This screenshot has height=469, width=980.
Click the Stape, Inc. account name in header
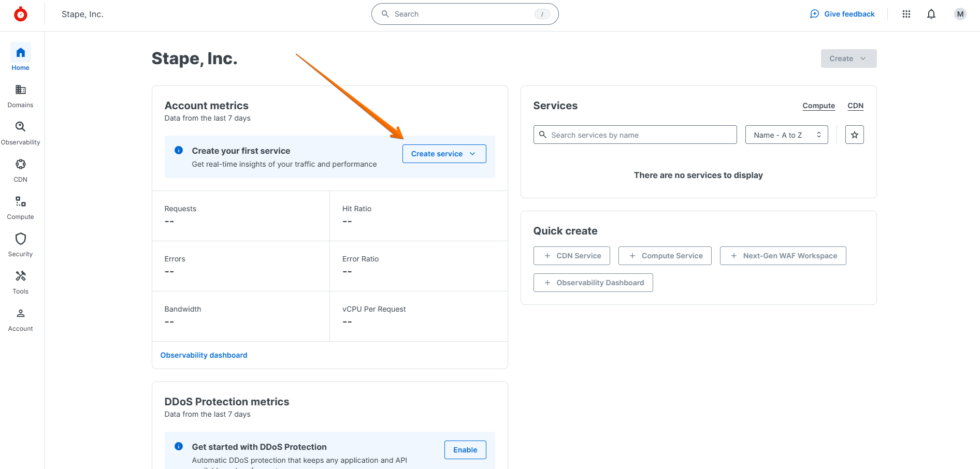[x=82, y=14]
